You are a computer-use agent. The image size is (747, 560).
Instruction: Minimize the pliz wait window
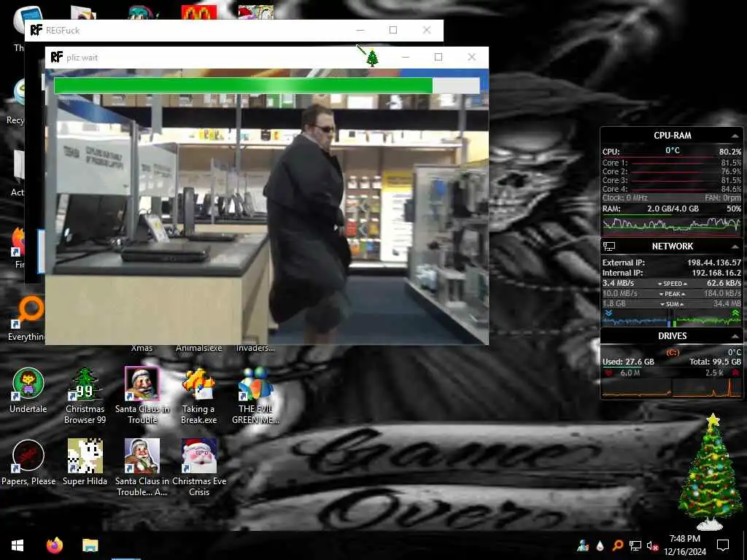[406, 57]
